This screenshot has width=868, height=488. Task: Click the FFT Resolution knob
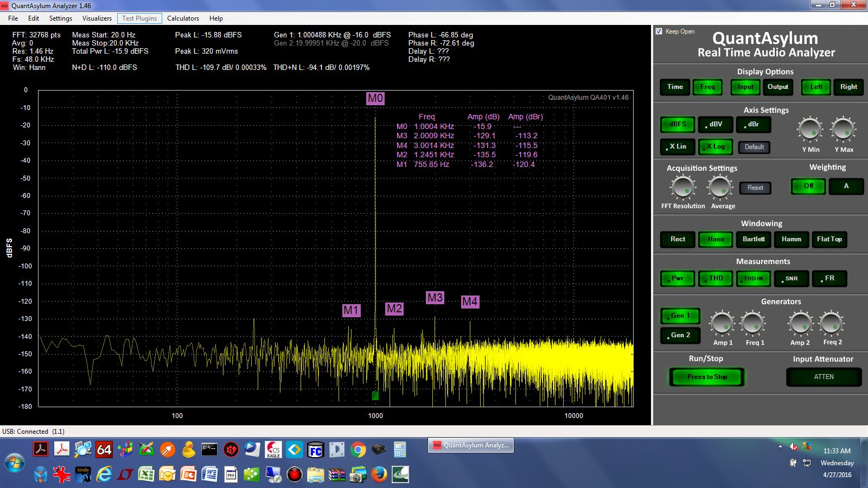pyautogui.click(x=682, y=188)
